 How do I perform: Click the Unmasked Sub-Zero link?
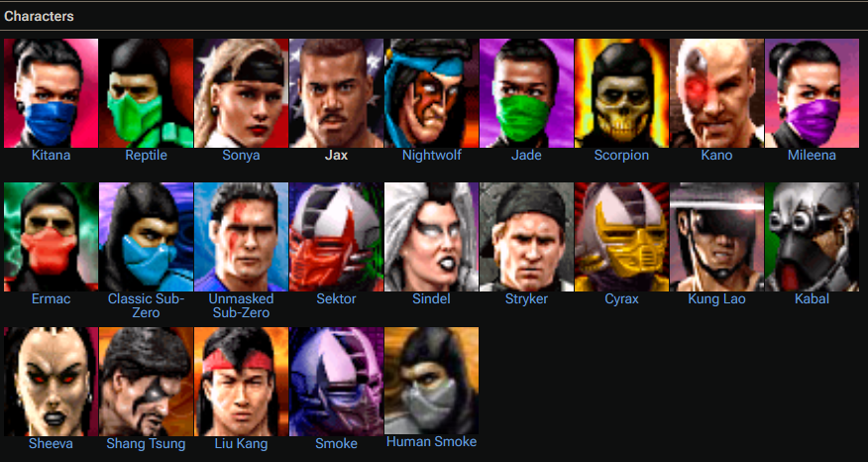[241, 305]
